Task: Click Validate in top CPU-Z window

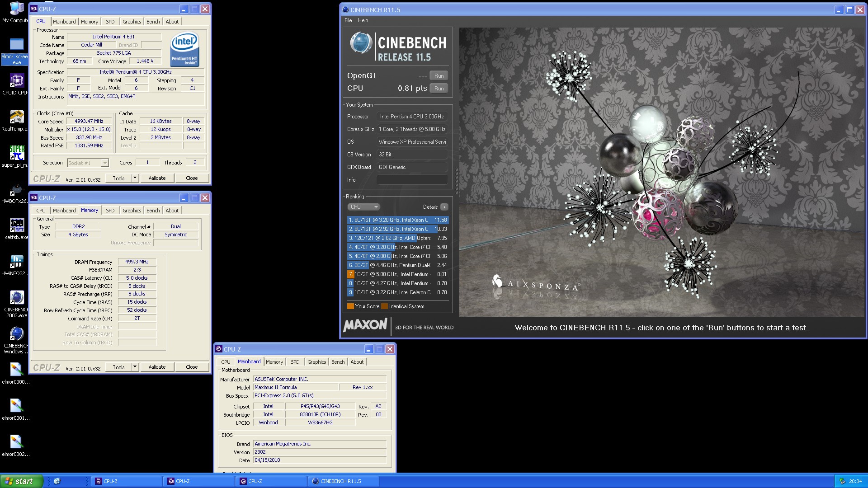Action: (157, 178)
